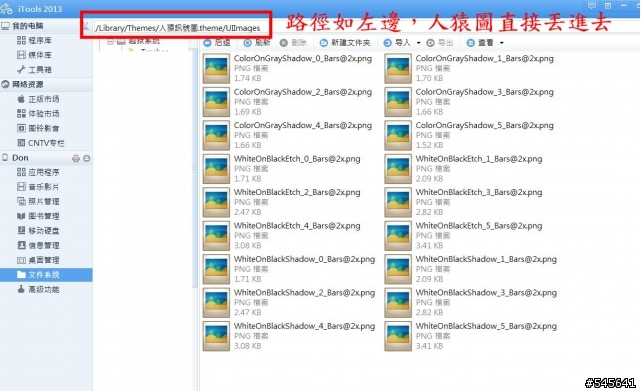Click the 后退 back button

click(217, 43)
